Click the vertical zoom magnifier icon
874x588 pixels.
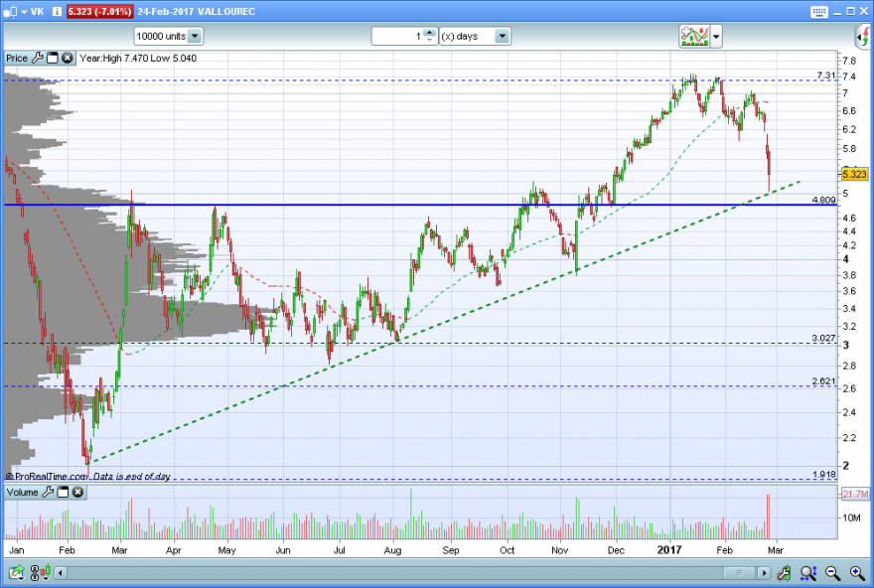808,572
